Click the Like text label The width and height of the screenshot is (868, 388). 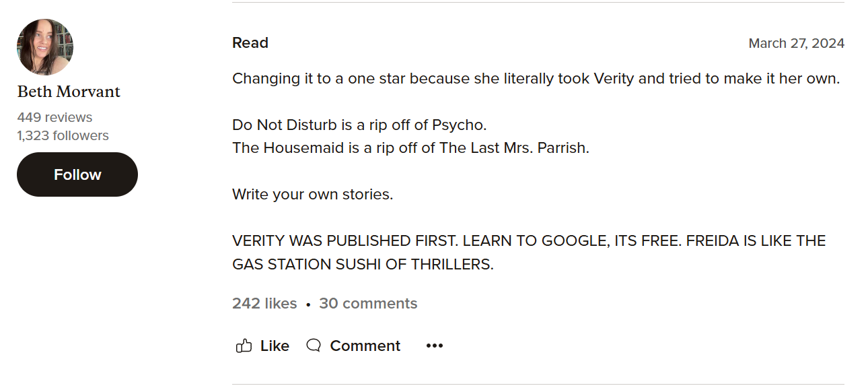click(x=275, y=346)
